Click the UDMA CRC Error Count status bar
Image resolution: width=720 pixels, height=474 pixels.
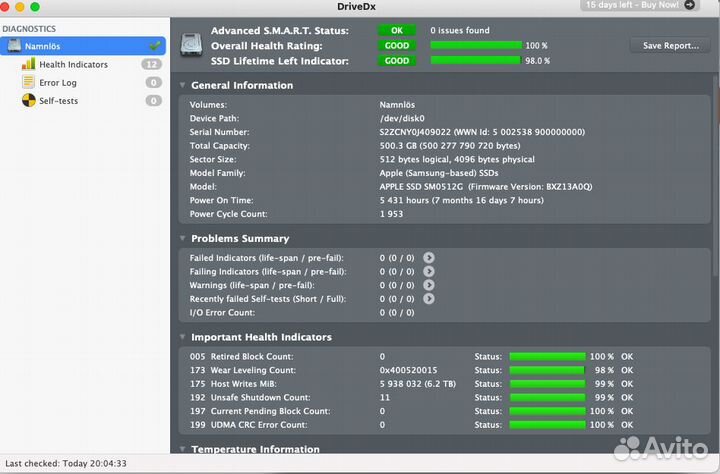tap(547, 425)
